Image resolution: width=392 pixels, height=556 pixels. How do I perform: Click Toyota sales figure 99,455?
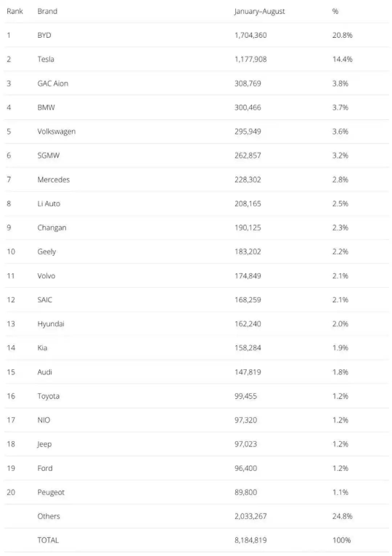[x=246, y=396]
